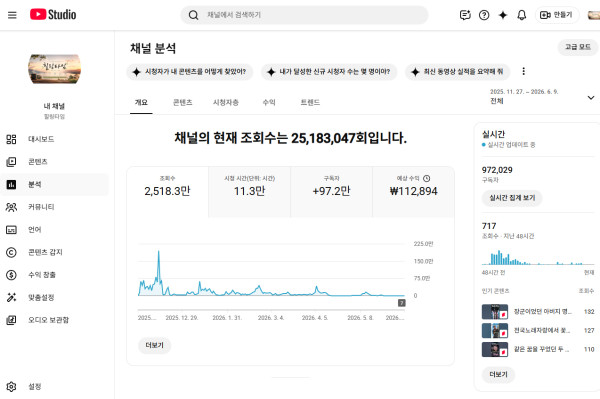Select the '시청자가 내 콘텐츠를 어떻게 찾았어?' suggestion chip

[190, 72]
